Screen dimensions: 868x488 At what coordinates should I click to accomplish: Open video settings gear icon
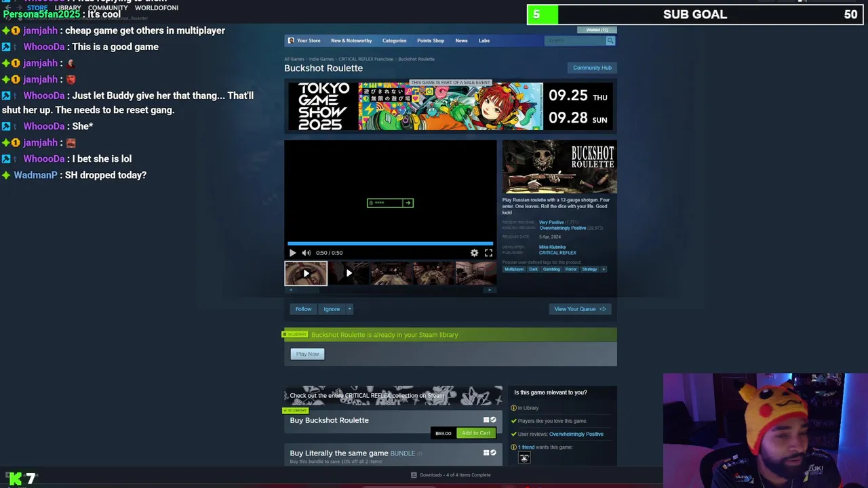tap(475, 253)
